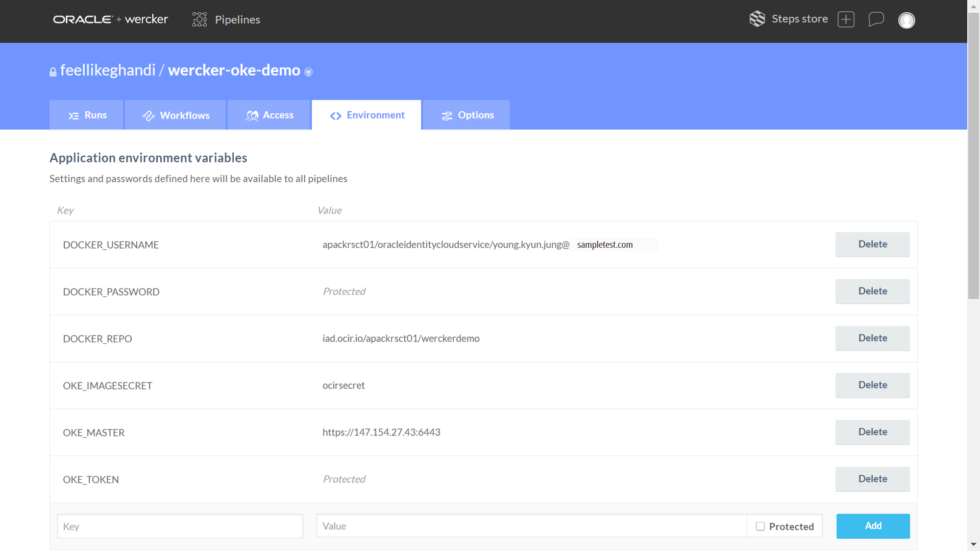Click the scrollbar down arrow
Viewport: 980px width, 551px height.
[x=973, y=545]
